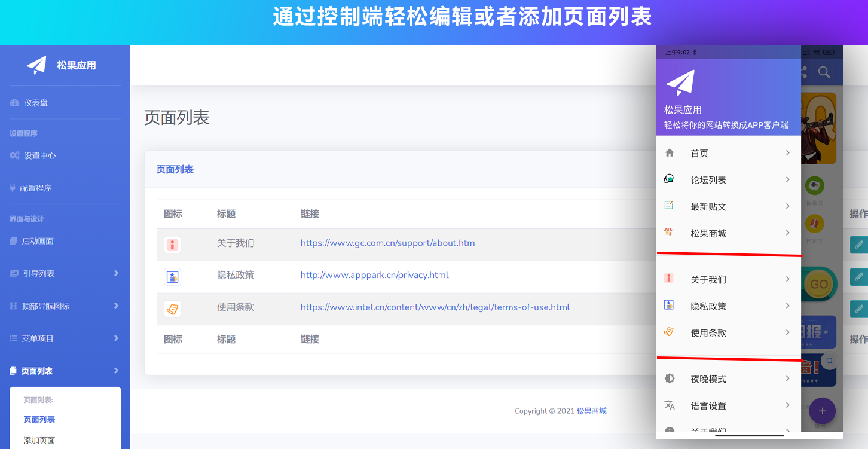The image size is (868, 449).
Task: Click the 松果商城 copyright link
Action: tap(592, 411)
